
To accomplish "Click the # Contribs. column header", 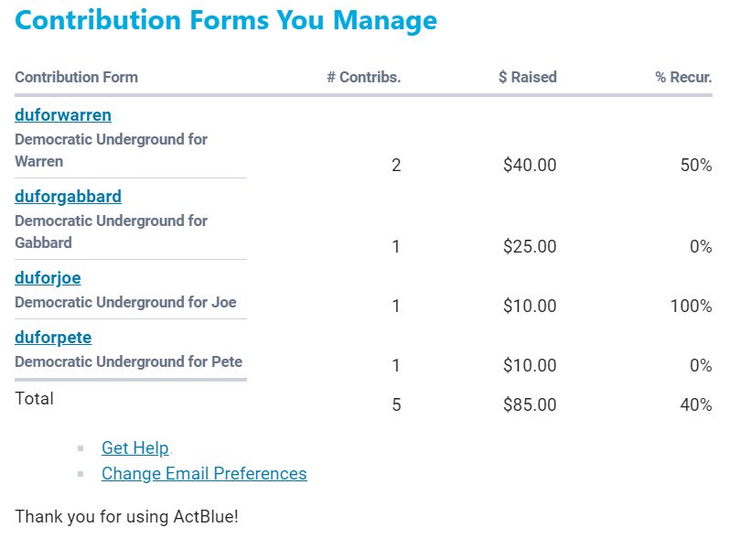I will tap(364, 77).
